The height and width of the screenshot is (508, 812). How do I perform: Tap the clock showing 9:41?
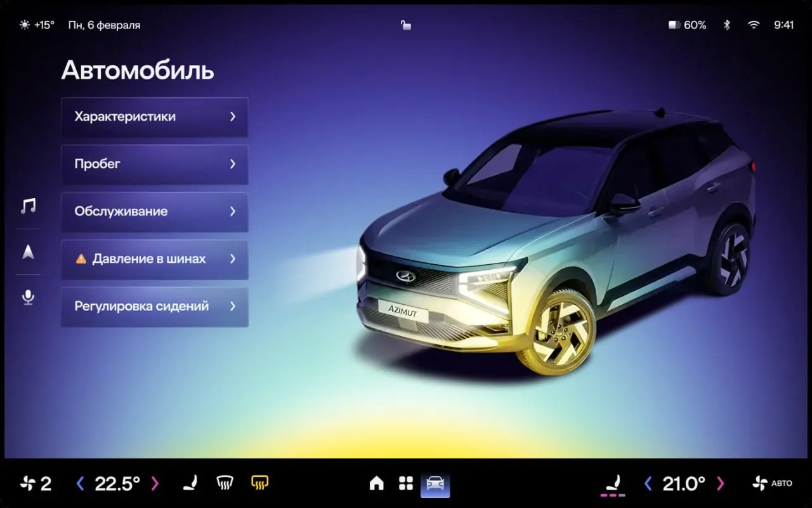point(784,25)
